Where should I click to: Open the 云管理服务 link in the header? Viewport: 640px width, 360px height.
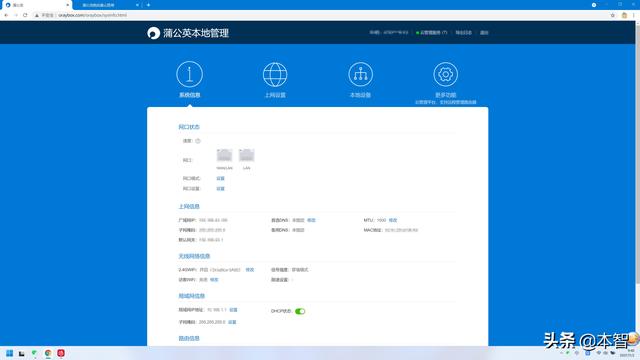pos(431,33)
